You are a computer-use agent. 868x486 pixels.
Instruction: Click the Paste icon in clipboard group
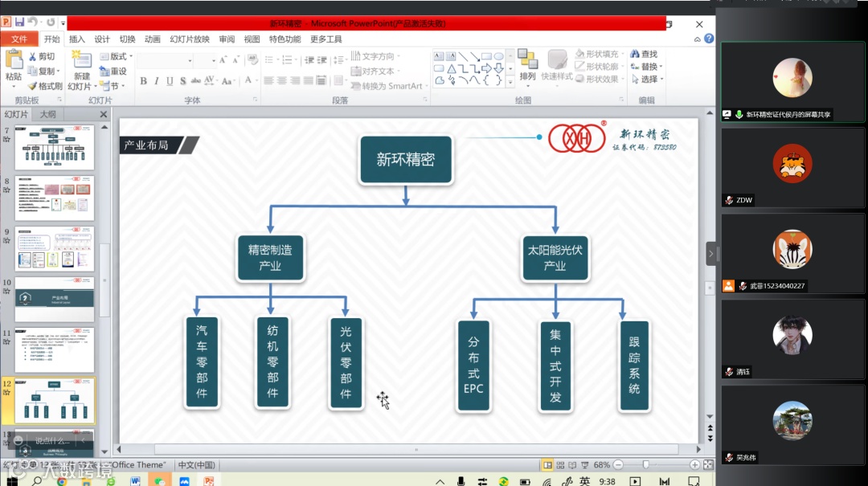pos(14,59)
